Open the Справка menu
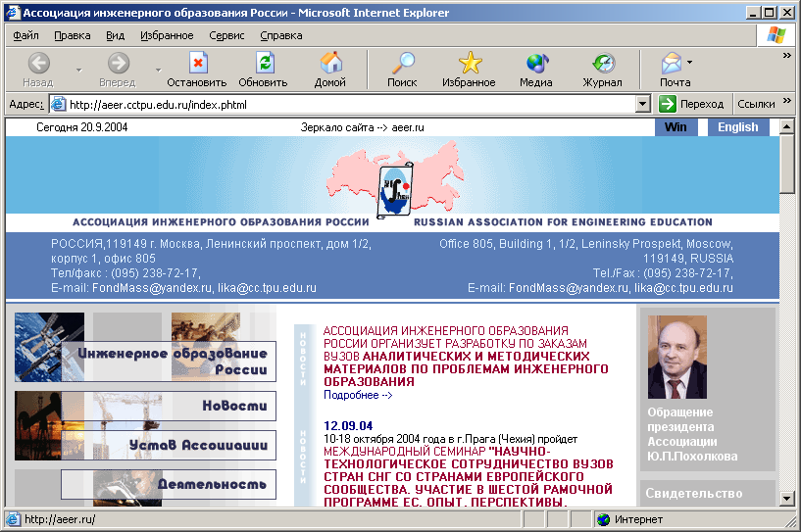The image size is (801, 532). (281, 35)
